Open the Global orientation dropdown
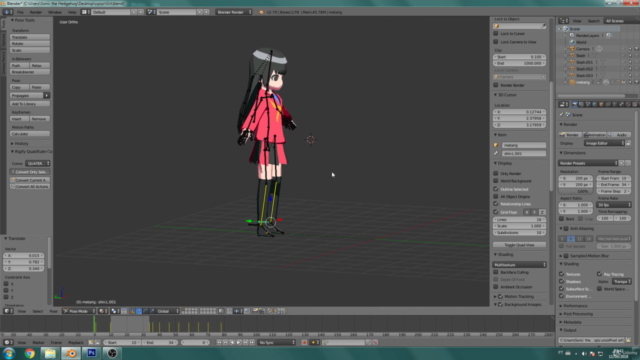The height and width of the screenshot is (360, 640). (167, 311)
